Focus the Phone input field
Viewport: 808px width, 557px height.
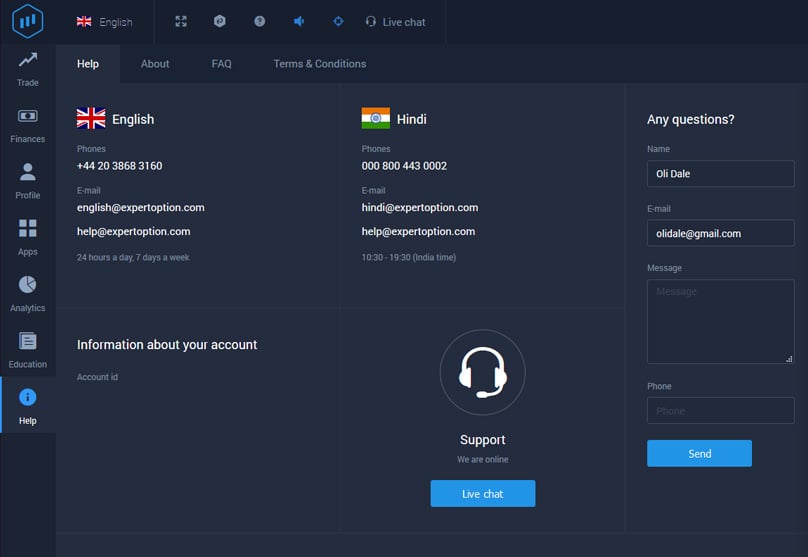tap(720, 411)
